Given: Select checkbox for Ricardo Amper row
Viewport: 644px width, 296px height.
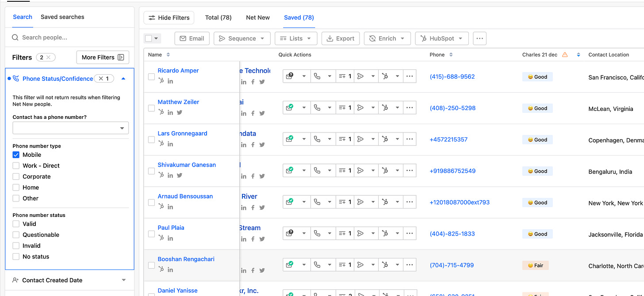Looking at the screenshot, I should (x=151, y=77).
